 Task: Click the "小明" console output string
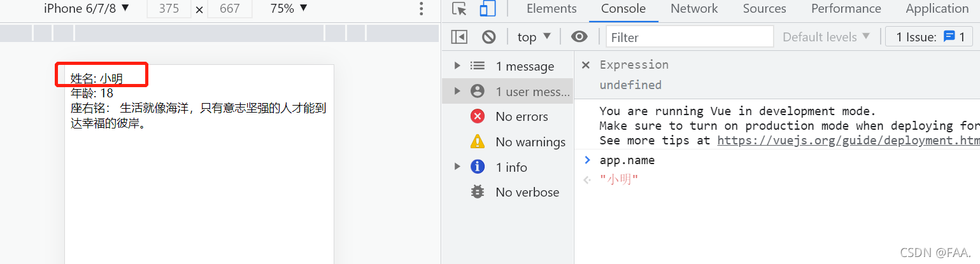(619, 180)
